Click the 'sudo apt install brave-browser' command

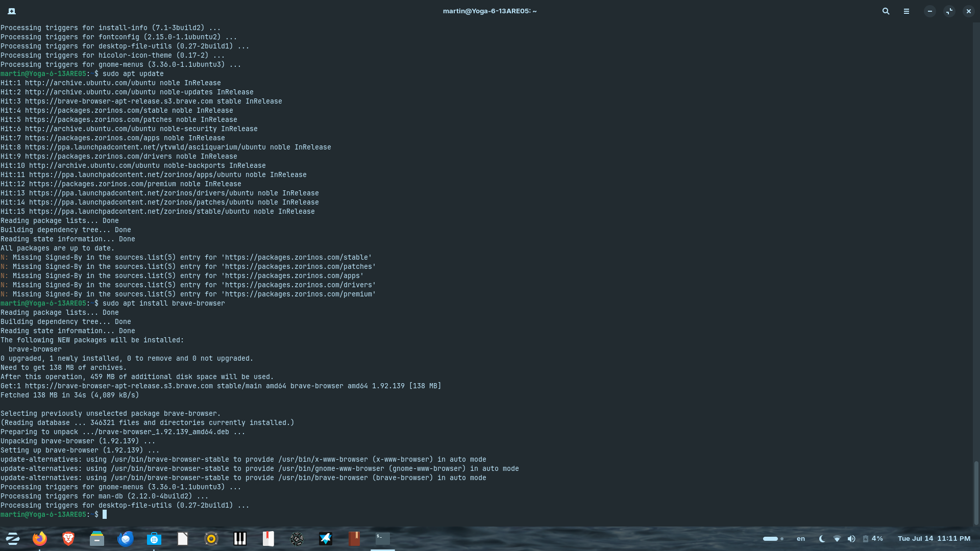[x=164, y=303]
